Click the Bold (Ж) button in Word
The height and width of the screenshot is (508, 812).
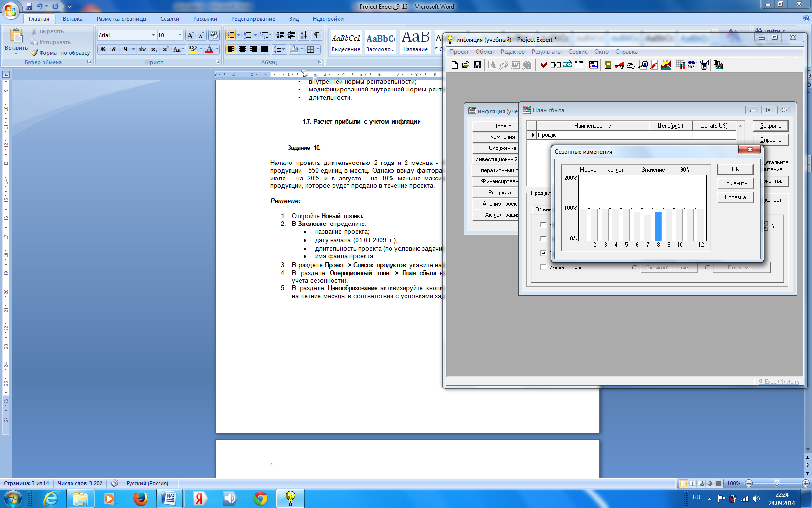pyautogui.click(x=103, y=49)
